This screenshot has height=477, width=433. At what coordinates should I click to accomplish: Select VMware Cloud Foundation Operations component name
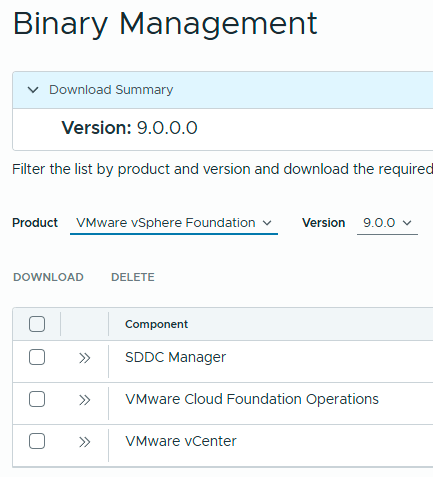pos(252,399)
